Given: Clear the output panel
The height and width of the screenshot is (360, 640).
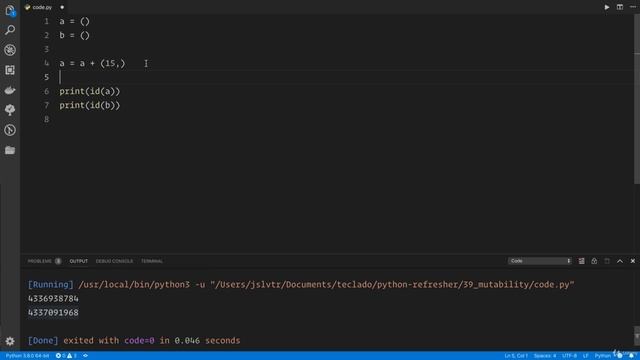Looking at the screenshot, I should pyautogui.click(x=581, y=261).
